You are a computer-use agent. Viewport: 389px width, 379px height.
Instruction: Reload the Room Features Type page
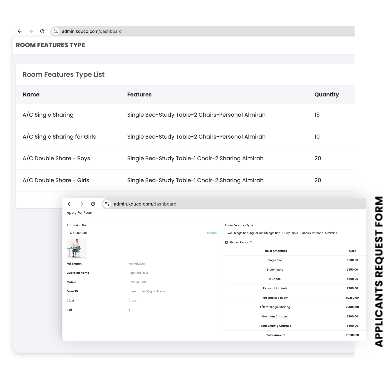[42, 31]
